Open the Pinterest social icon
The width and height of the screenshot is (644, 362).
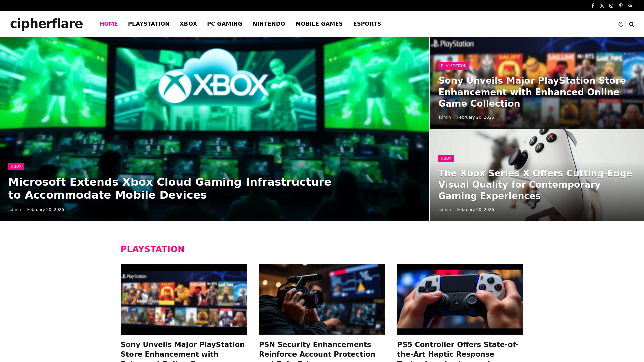(x=621, y=6)
